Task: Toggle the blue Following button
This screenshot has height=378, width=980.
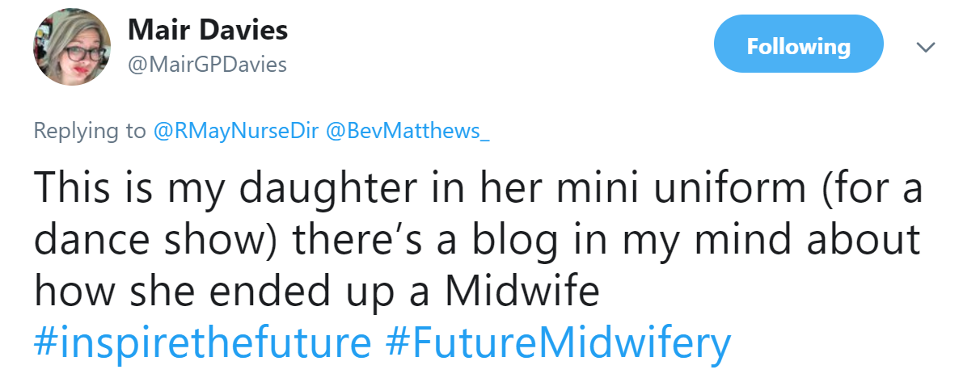Action: [798, 44]
